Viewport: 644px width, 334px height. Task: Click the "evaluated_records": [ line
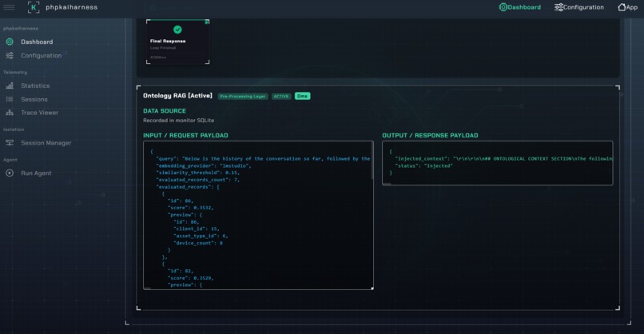coord(188,186)
